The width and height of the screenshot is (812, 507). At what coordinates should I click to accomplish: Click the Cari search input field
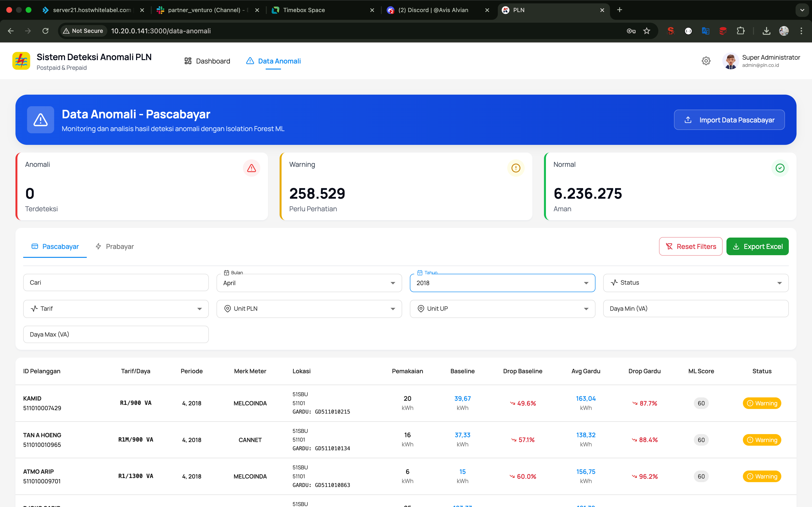[116, 283]
